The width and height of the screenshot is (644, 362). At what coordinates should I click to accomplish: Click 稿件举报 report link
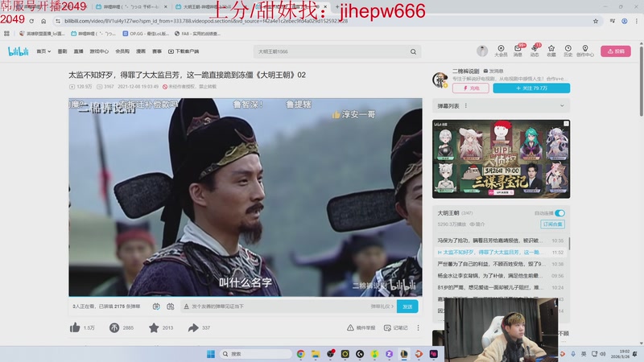point(361,327)
